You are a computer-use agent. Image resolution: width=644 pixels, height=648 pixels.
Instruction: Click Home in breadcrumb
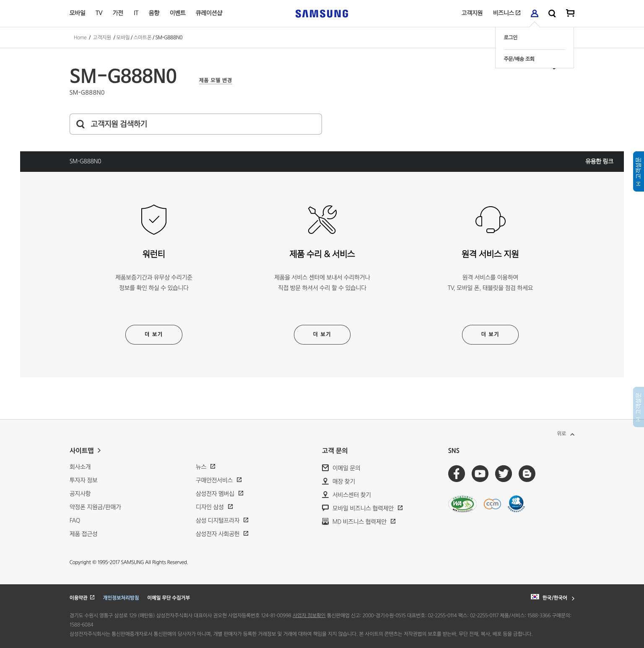click(x=80, y=37)
